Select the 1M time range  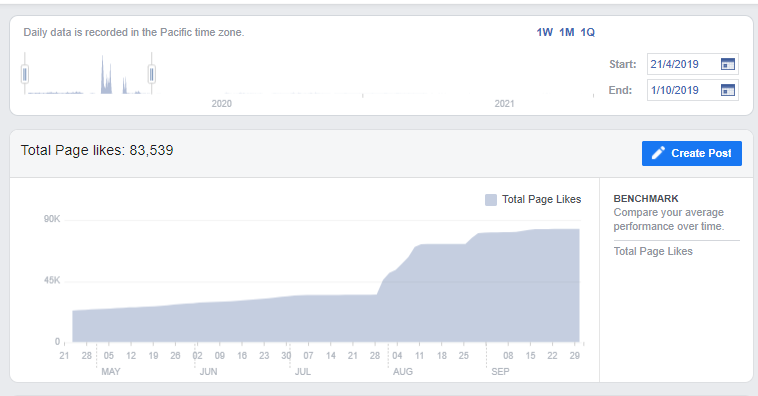[567, 32]
